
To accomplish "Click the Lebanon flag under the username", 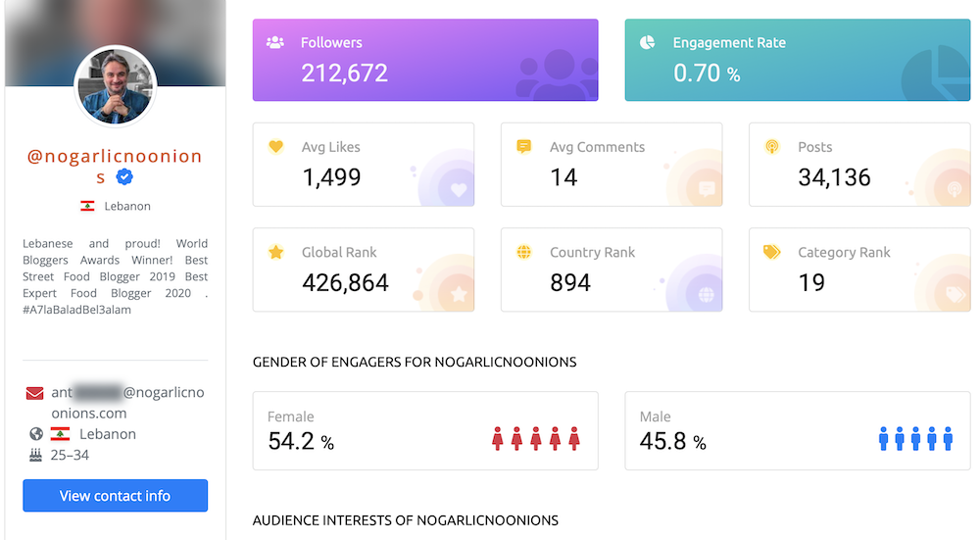I will point(87,206).
